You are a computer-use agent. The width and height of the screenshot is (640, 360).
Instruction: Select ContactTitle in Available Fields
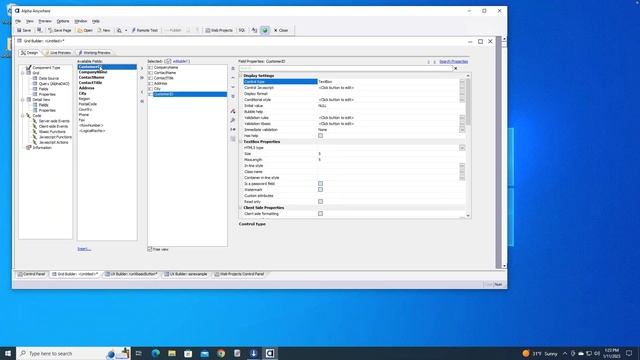coord(90,83)
